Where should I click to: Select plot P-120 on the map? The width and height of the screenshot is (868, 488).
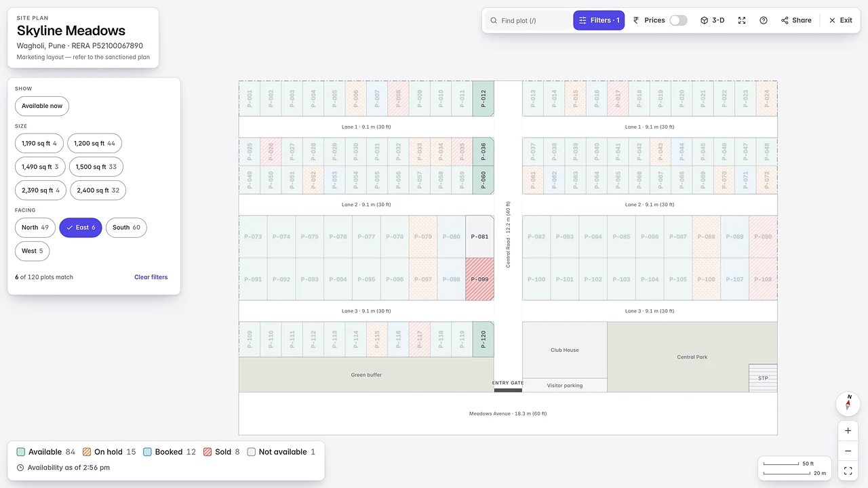(484, 340)
